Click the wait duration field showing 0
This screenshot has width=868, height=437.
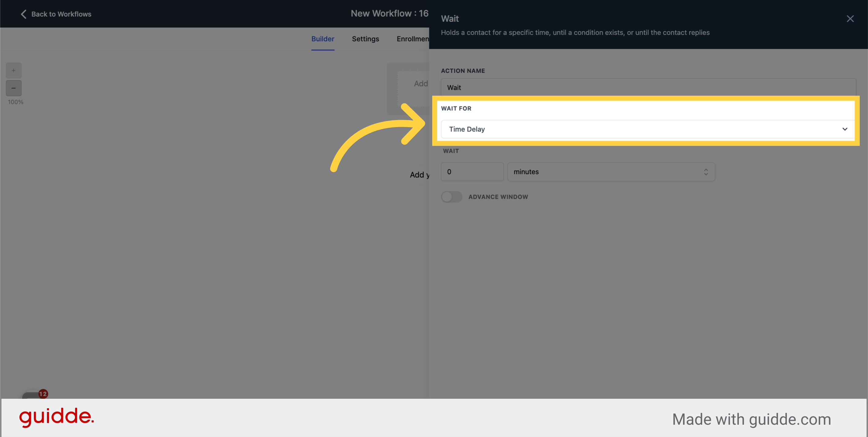click(472, 171)
